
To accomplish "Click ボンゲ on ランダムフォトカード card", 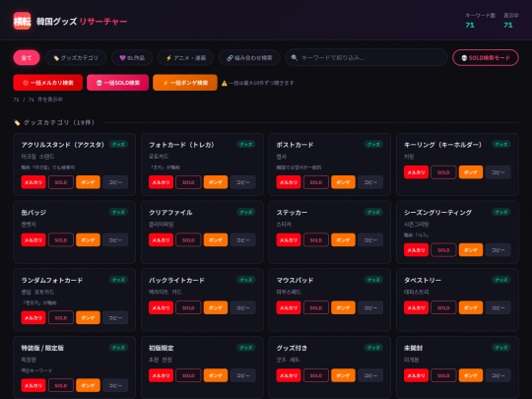I will coord(89,317).
